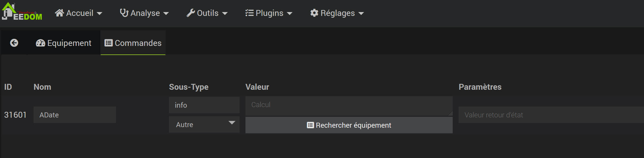Image resolution: width=644 pixels, height=158 pixels.
Task: Expand the Analyse menu caret
Action: click(x=166, y=14)
